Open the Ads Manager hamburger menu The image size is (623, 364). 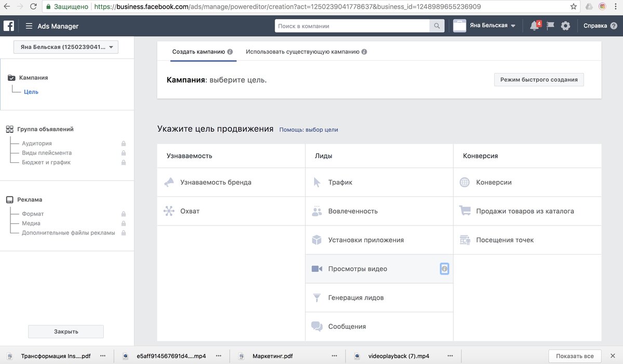point(29,26)
